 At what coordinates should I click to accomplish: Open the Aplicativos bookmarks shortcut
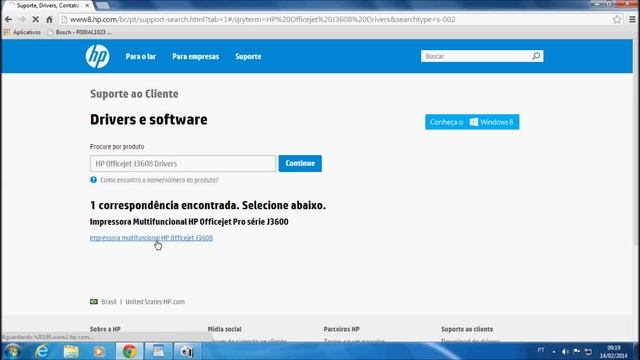point(22,32)
